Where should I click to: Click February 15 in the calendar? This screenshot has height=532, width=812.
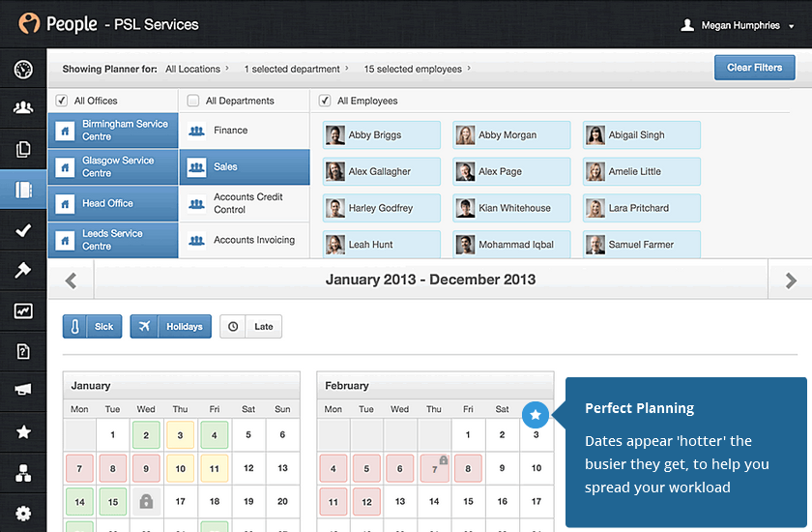coord(468,501)
